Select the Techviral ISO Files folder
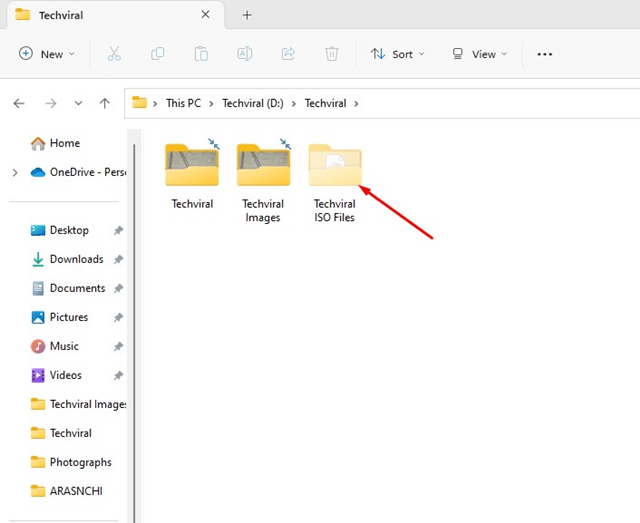 (335, 180)
